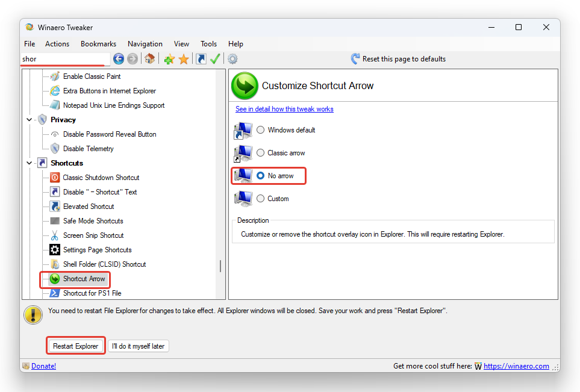The height and width of the screenshot is (392, 580).
Task: Go back with the blue back arrow
Action: (x=119, y=59)
